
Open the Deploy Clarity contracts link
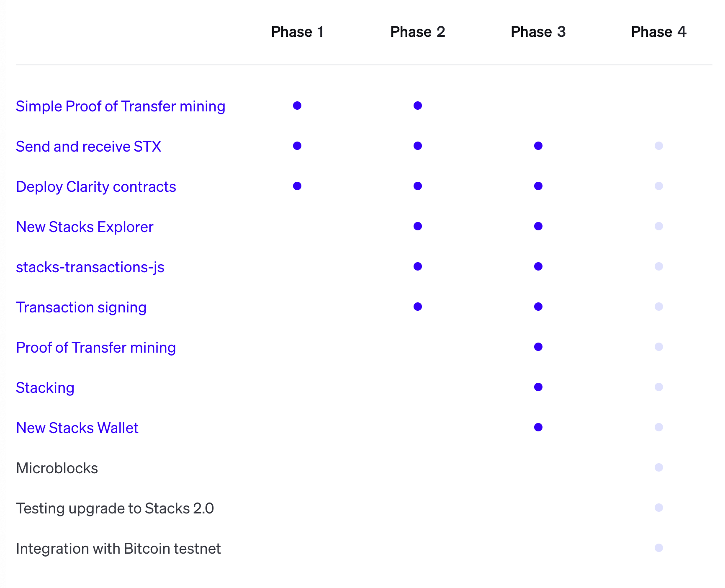click(x=96, y=187)
